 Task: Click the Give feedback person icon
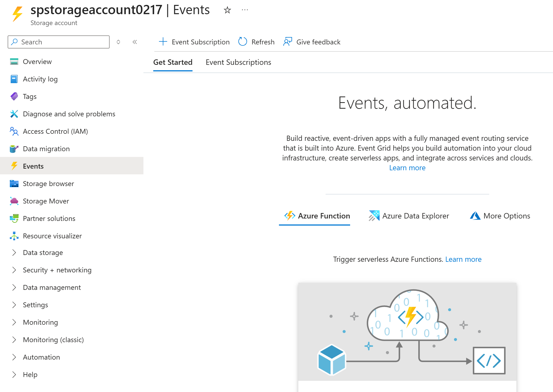click(x=288, y=42)
